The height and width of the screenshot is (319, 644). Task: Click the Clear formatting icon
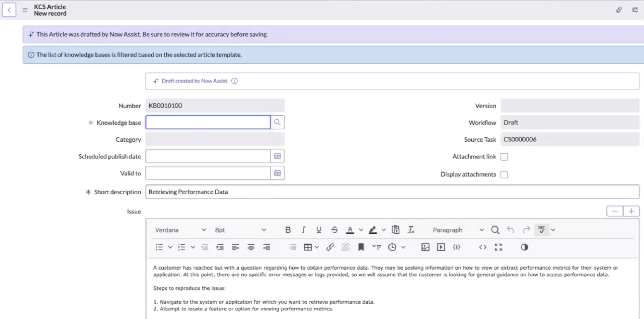pos(411,230)
